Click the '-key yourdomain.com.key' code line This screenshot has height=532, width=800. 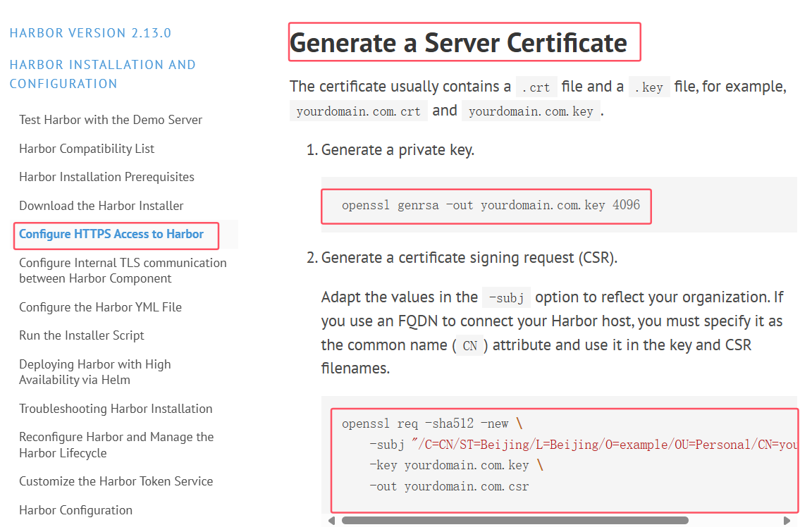(x=456, y=465)
